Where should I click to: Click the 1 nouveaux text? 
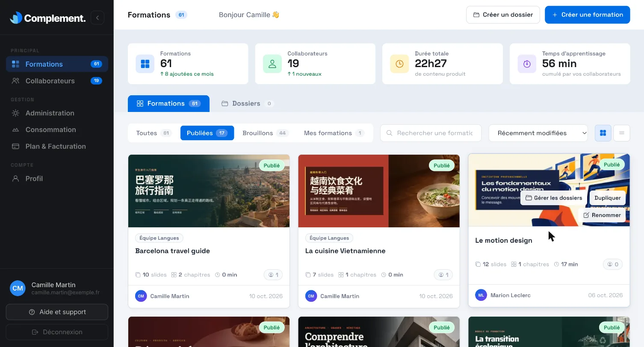click(304, 74)
